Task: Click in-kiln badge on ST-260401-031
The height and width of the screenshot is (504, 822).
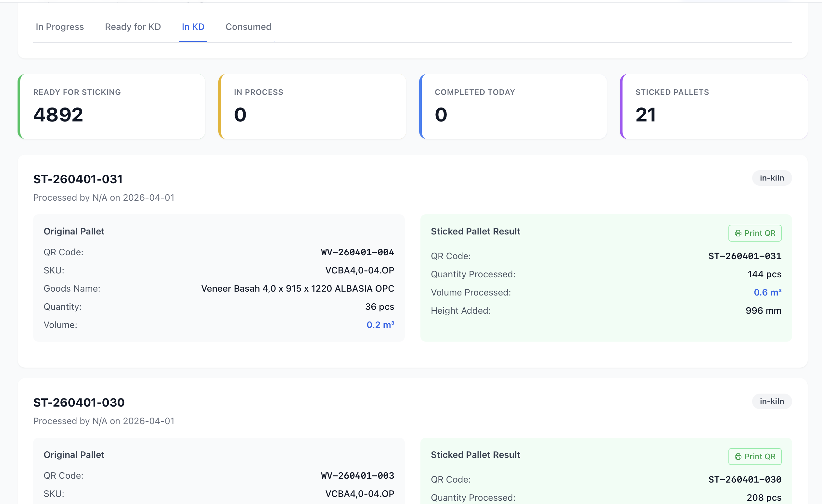Action: click(772, 178)
